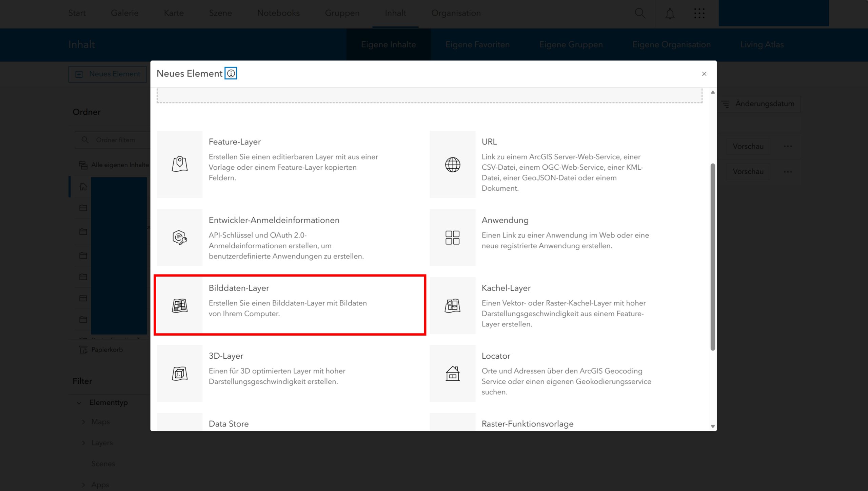Image resolution: width=868 pixels, height=491 pixels.
Task: Select the URL globe icon
Action: [452, 165]
